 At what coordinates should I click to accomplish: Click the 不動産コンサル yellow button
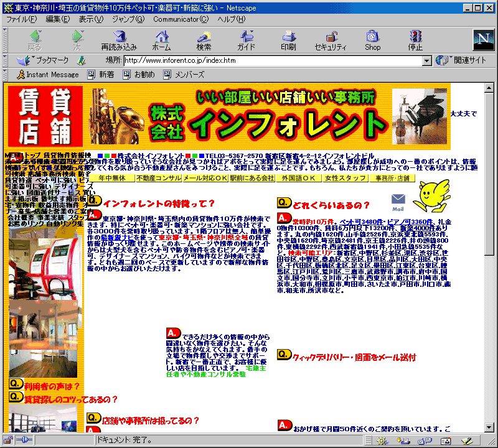(x=159, y=178)
